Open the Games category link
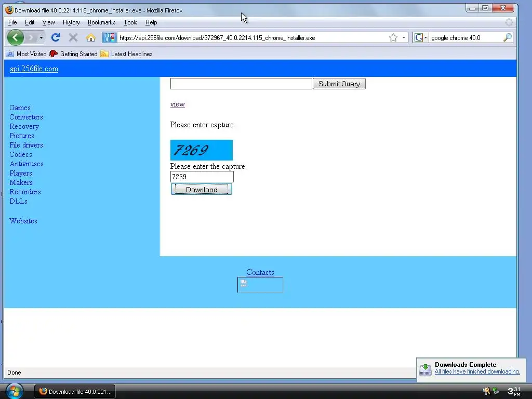The width and height of the screenshot is (532, 399). (20, 108)
